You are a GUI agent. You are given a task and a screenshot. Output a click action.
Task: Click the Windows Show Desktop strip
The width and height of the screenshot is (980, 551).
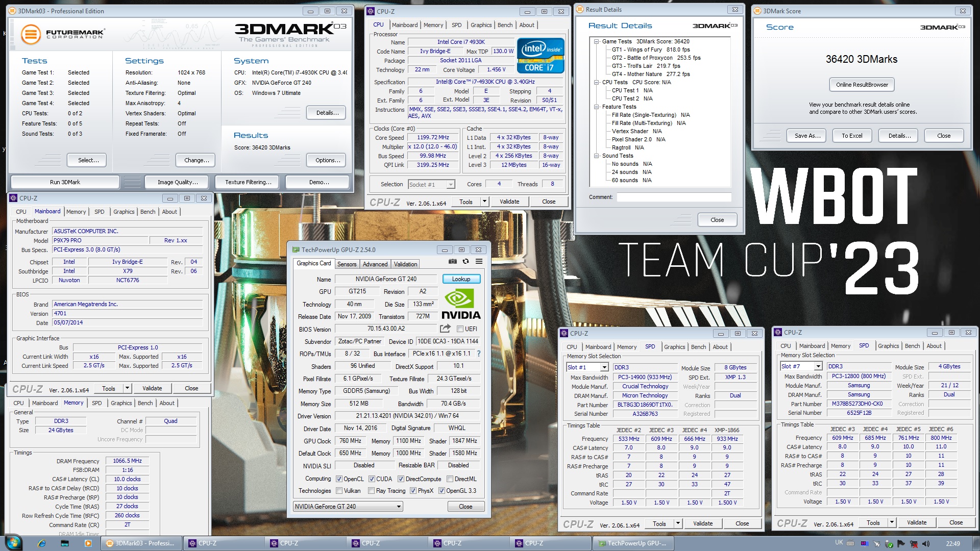[x=976, y=543]
